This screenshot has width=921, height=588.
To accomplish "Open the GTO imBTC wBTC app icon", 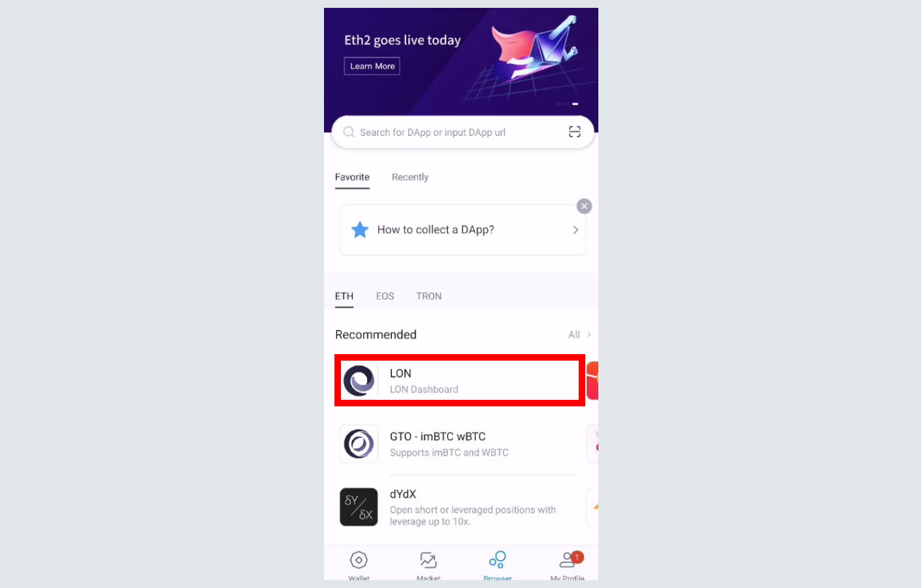I will coord(359,444).
